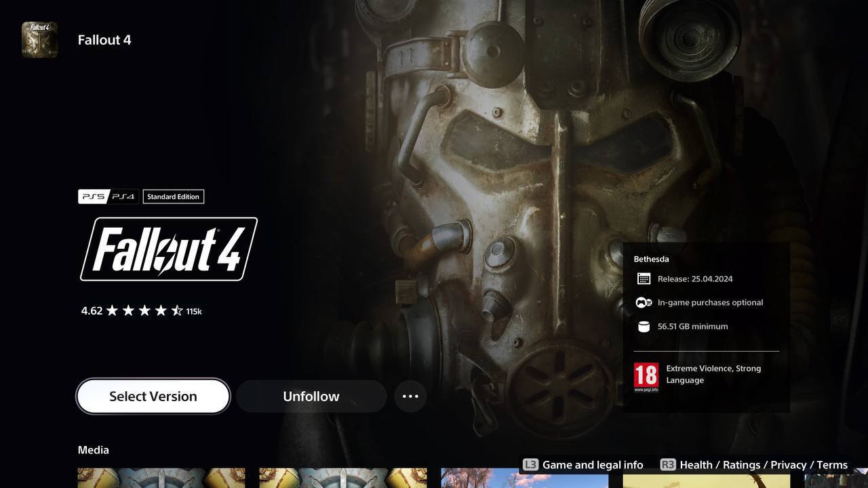This screenshot has width=868, height=488.
Task: Click the 4.62 rating value
Action: (92, 311)
